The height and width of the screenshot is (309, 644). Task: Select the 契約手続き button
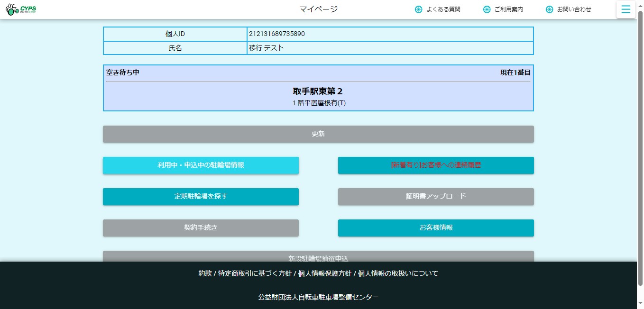coord(201,228)
